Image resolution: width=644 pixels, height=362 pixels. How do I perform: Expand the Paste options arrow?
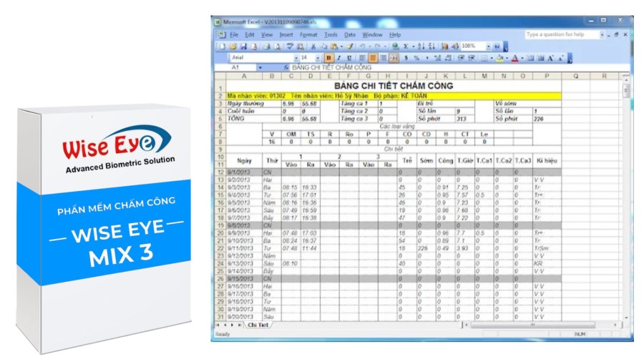[341, 47]
